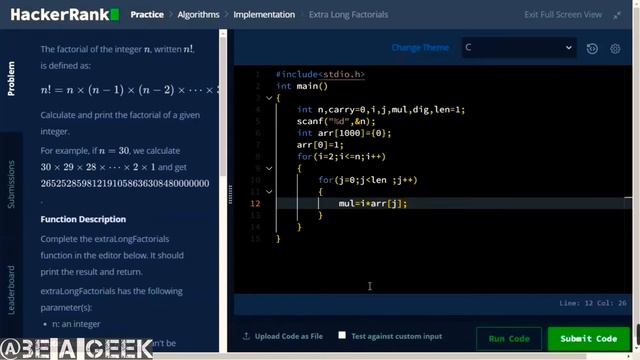Click the n: an integer bullet
This screenshot has width=640, height=360.
(76, 324)
